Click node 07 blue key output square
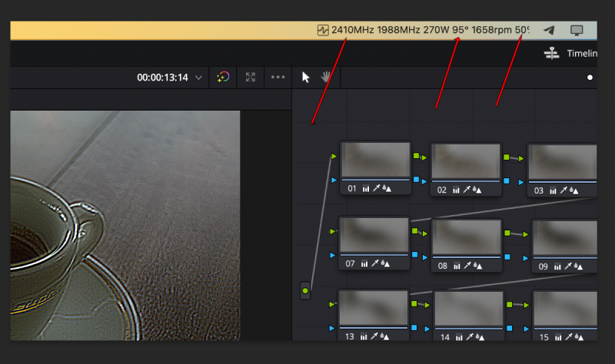The image size is (615, 364). 414,255
